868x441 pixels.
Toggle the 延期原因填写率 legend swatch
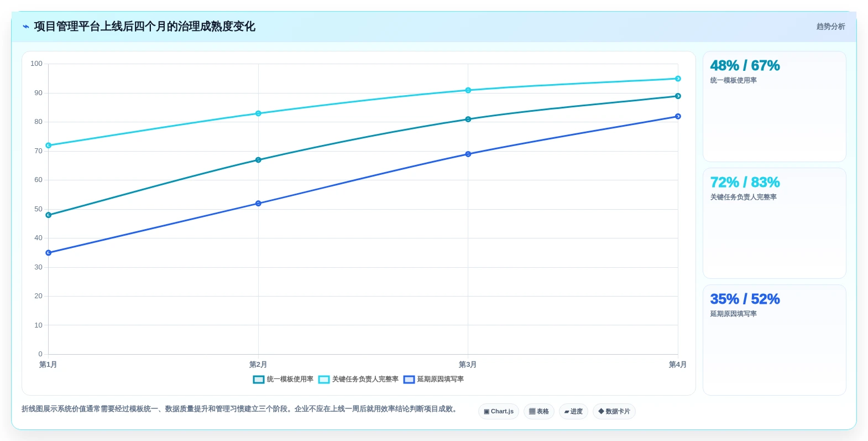click(x=409, y=380)
